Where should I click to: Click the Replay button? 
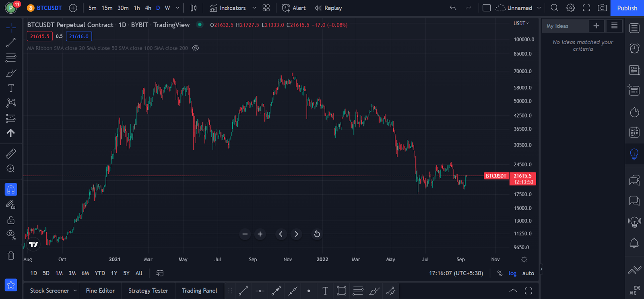(x=328, y=8)
